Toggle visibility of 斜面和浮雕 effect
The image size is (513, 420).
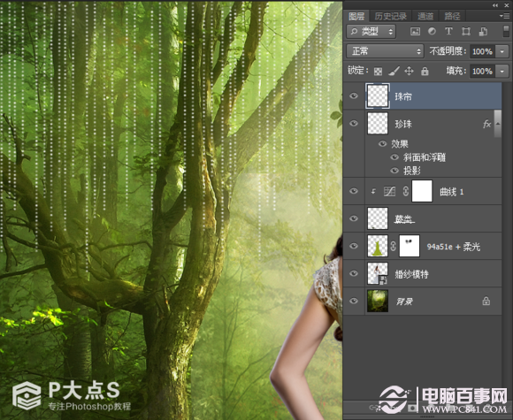[394, 157]
